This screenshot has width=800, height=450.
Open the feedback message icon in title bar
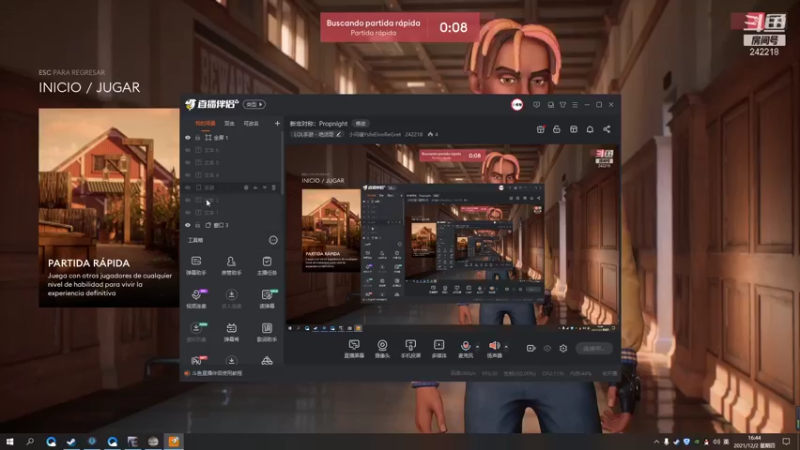[x=536, y=105]
